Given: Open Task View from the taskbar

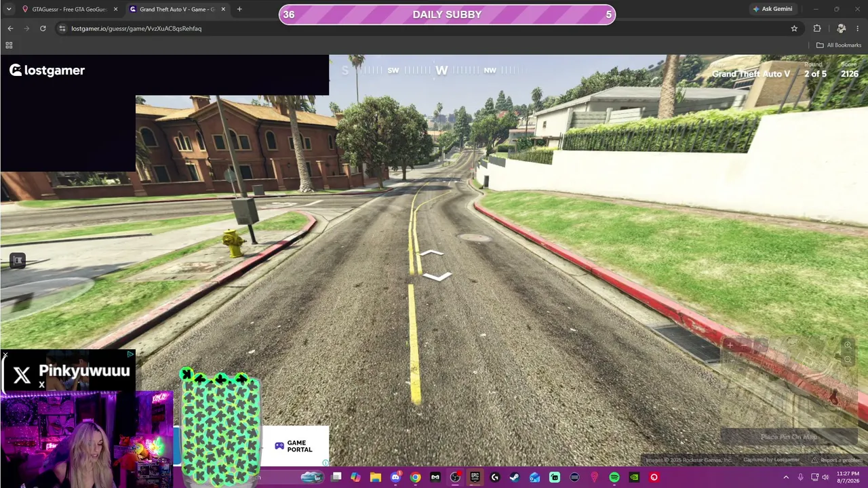Looking at the screenshot, I should pyautogui.click(x=336, y=477).
